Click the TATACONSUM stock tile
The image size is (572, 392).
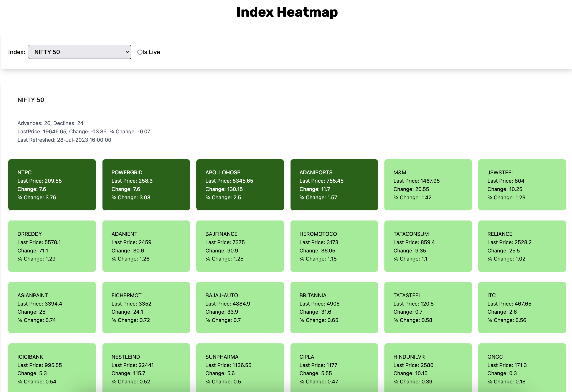click(x=428, y=246)
